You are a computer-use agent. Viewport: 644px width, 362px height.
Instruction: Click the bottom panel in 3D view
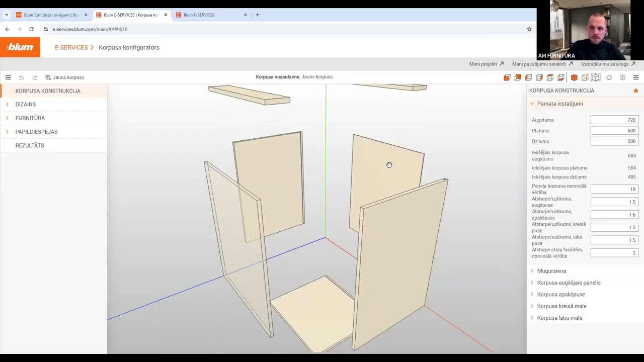(312, 314)
